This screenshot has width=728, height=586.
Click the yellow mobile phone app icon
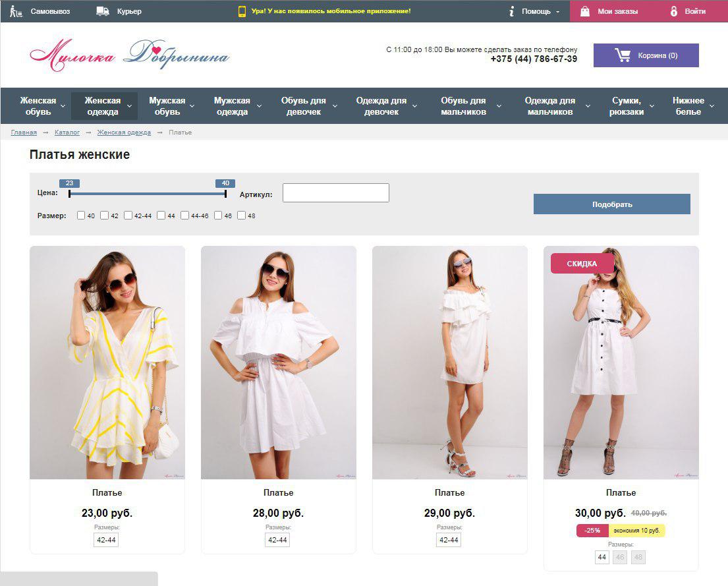click(242, 11)
